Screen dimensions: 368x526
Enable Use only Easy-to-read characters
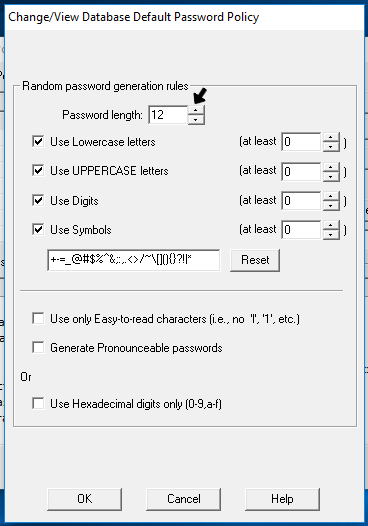tap(38, 318)
